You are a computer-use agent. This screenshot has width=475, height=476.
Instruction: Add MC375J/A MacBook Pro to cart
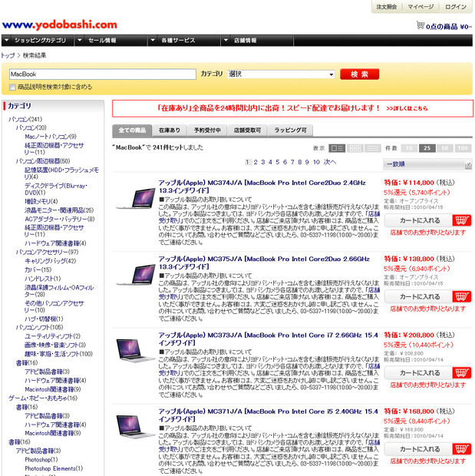pos(427,296)
